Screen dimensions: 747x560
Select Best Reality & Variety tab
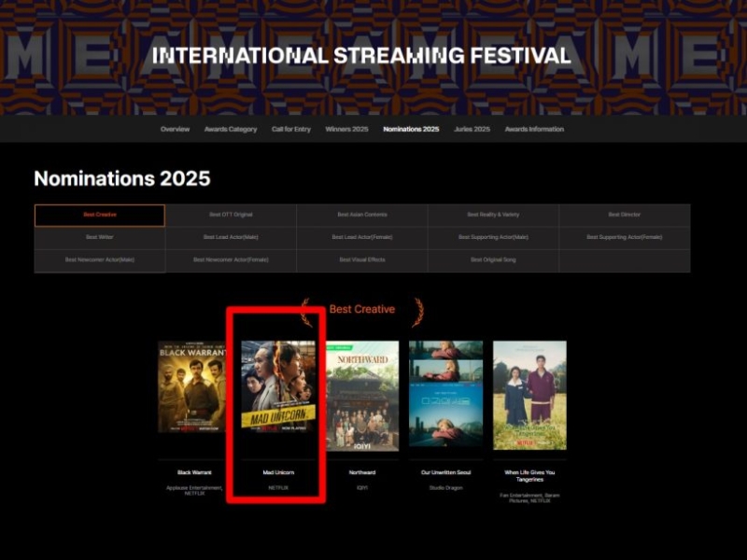pyautogui.click(x=493, y=216)
